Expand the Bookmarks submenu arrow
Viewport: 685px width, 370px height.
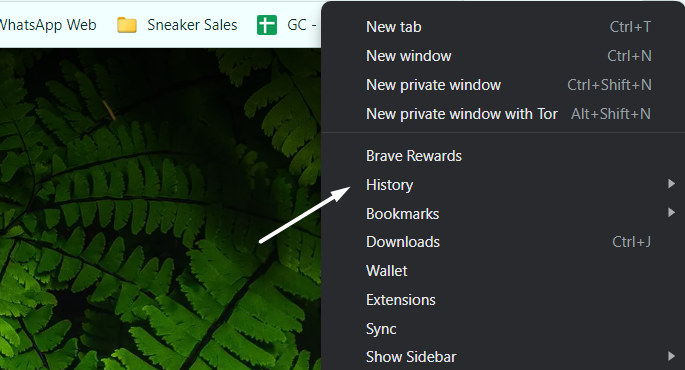671,212
